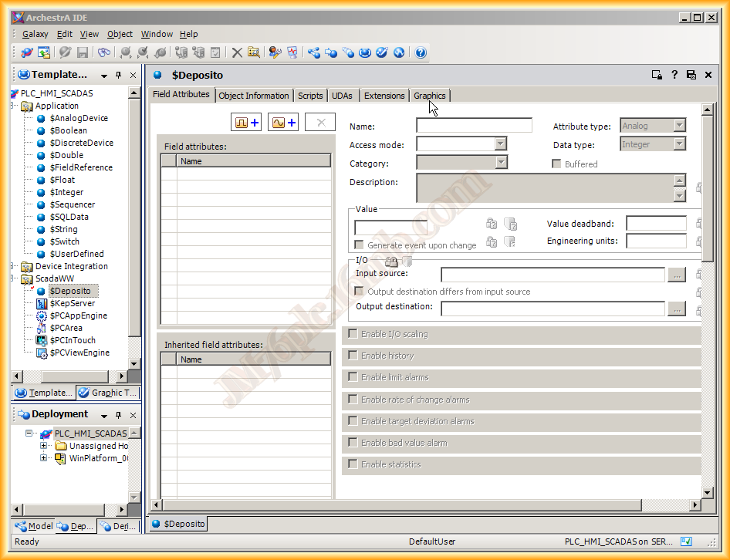The height and width of the screenshot is (560, 730).
Task: Click the lock icon beside I/O group
Action: pyautogui.click(x=391, y=261)
